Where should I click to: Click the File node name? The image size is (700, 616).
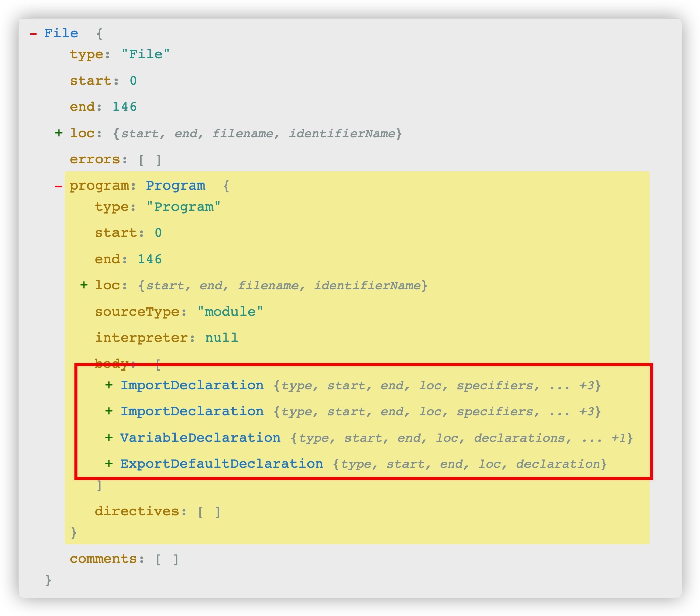pos(61,33)
